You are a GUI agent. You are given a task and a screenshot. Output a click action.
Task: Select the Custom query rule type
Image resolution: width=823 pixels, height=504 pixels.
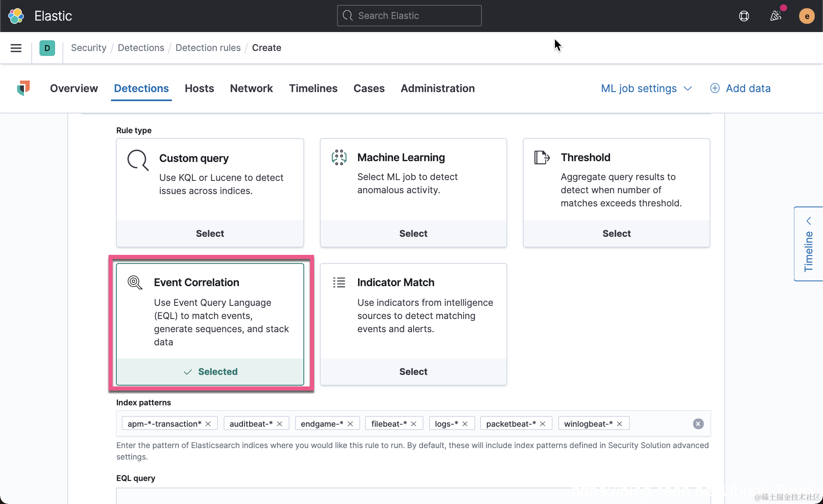pyautogui.click(x=210, y=234)
